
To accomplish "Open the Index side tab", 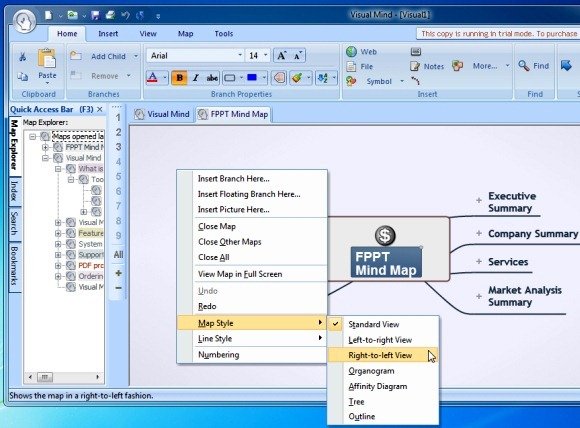I will coord(14,191).
